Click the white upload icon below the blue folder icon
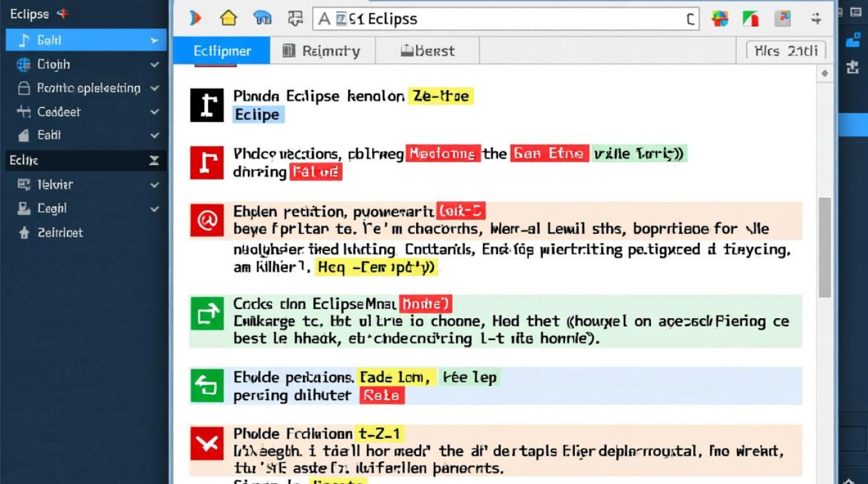Screen dimensions: 868x484 [852, 66]
